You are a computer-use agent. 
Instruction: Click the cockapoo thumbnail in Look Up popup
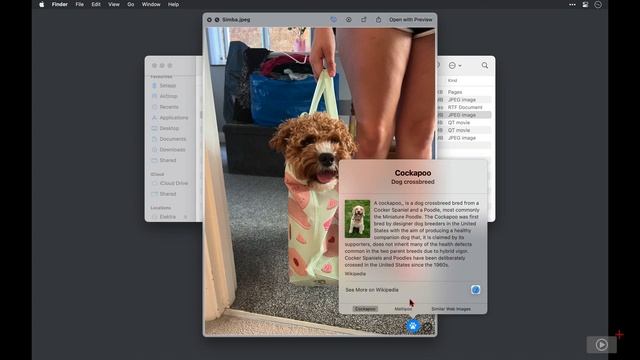click(x=358, y=219)
